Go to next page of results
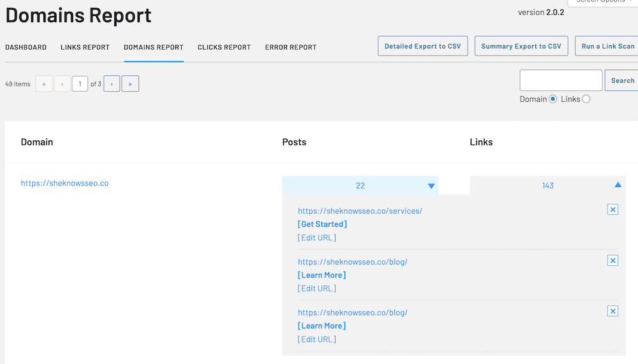 [x=112, y=84]
